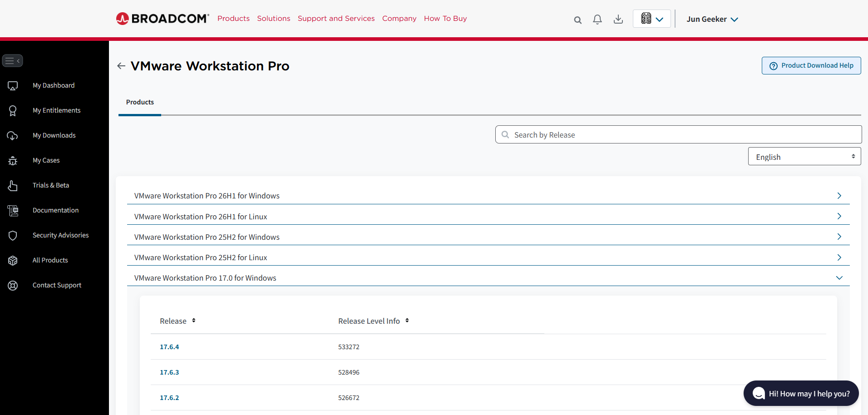This screenshot has height=415, width=868.
Task: Open Documentation page
Action: click(x=55, y=210)
